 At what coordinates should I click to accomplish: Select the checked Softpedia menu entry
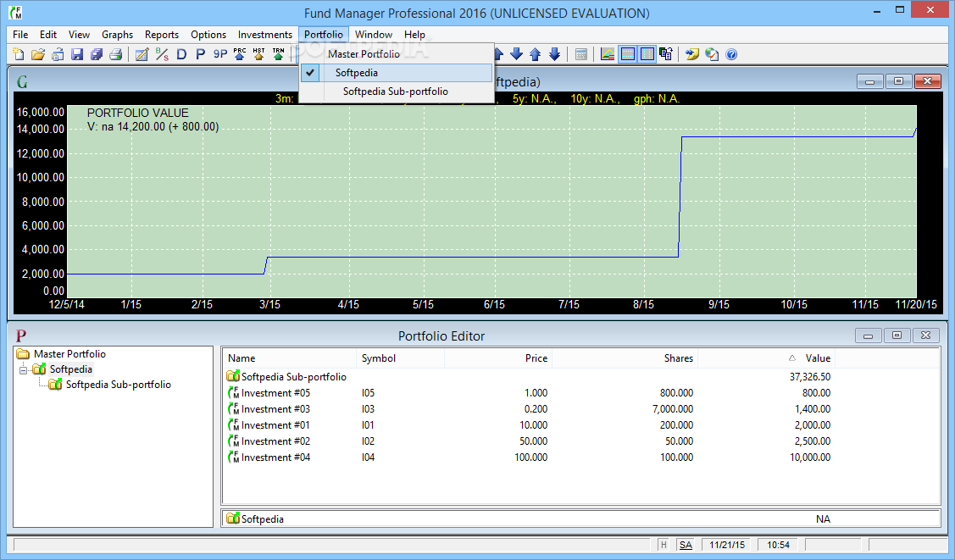pos(397,72)
